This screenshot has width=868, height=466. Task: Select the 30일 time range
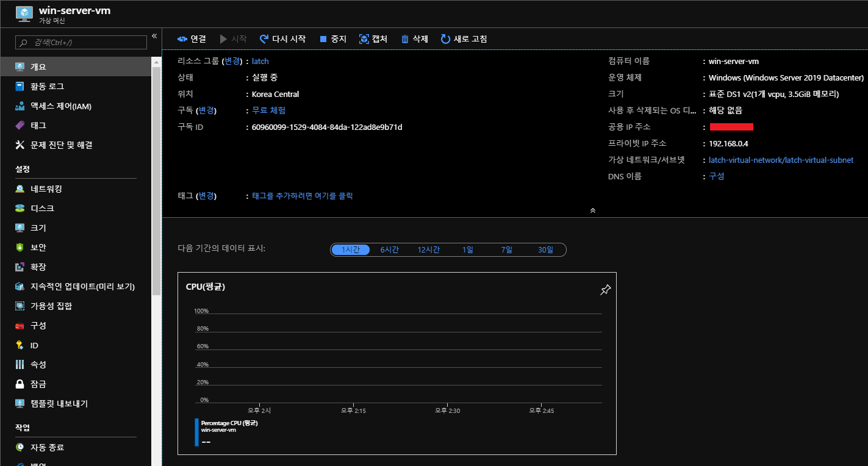coord(545,250)
